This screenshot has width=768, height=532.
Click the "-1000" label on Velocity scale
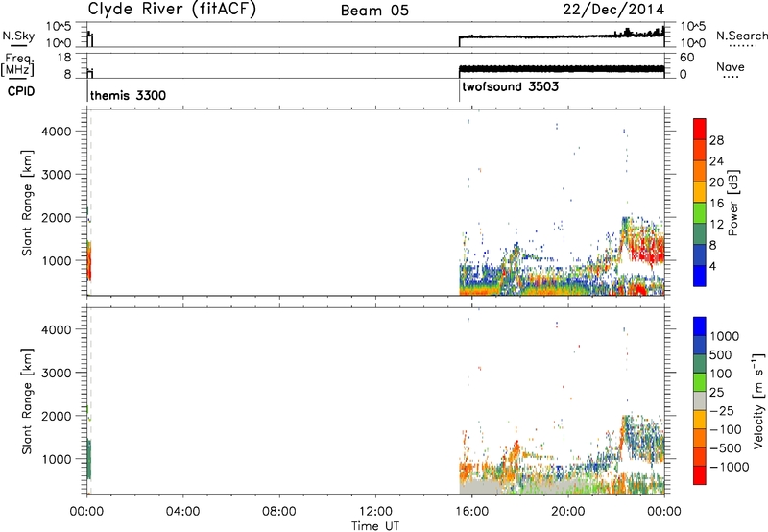coord(730,467)
